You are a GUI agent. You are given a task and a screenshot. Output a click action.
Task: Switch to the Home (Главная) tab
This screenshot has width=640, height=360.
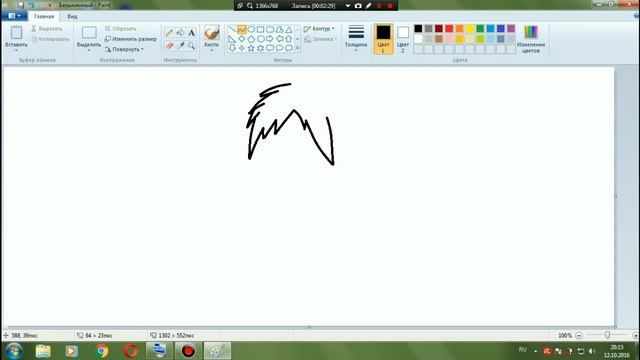tap(44, 16)
